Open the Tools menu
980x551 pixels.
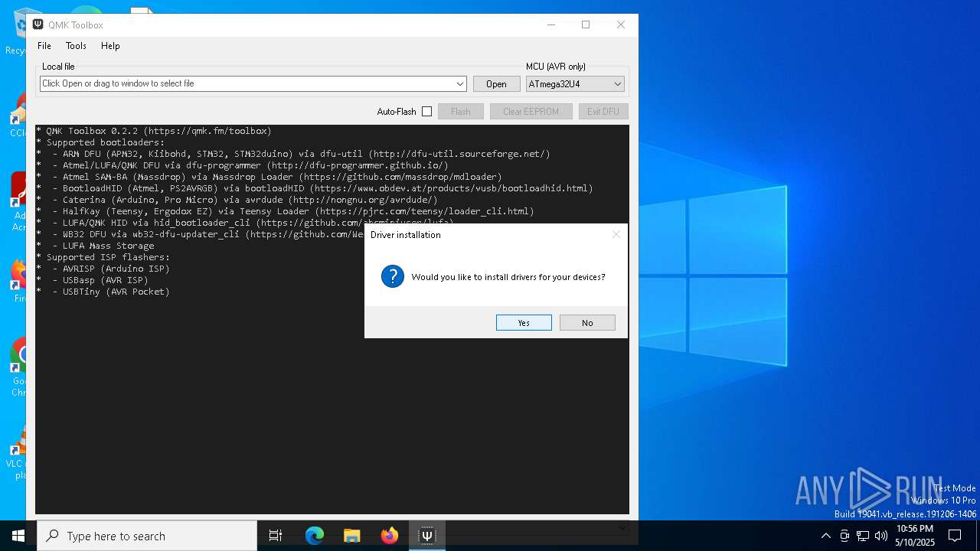(76, 46)
